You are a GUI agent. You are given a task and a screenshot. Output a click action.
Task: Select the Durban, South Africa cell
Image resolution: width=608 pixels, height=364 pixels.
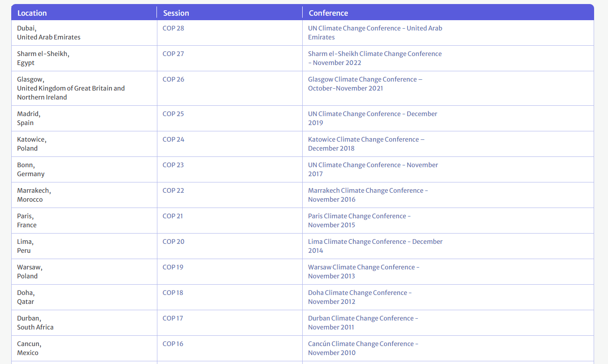click(x=84, y=323)
